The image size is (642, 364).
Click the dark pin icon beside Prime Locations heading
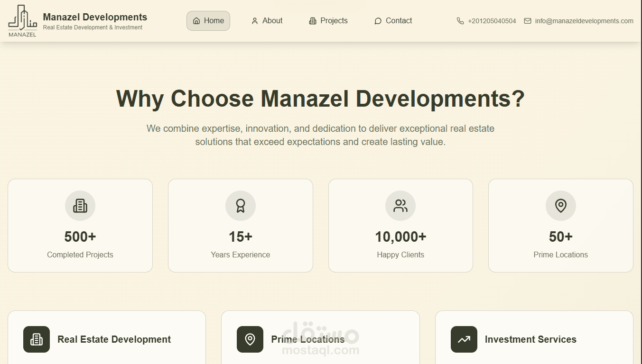coord(250,339)
